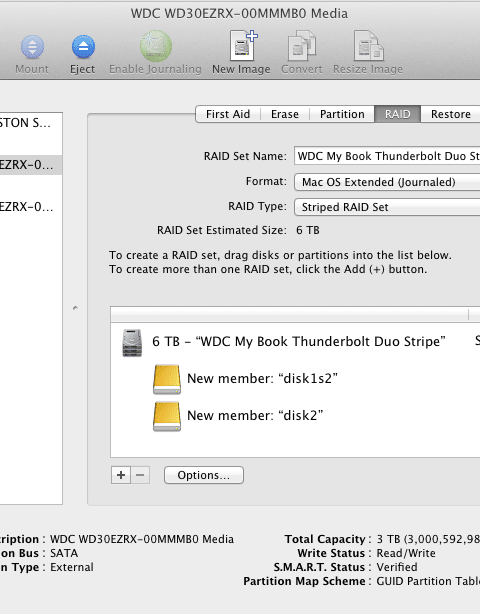
Task: Click the Resize Image toolbar icon
Action: tap(368, 46)
